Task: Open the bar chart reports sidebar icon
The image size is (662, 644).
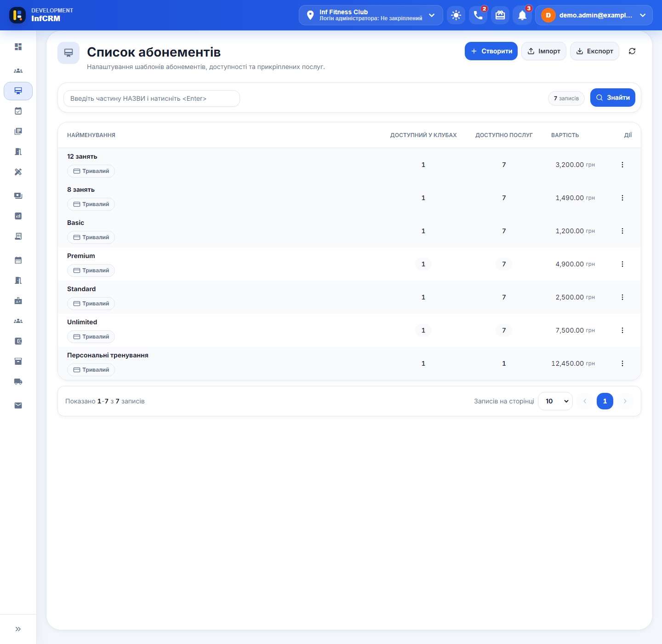Action: coord(18,216)
